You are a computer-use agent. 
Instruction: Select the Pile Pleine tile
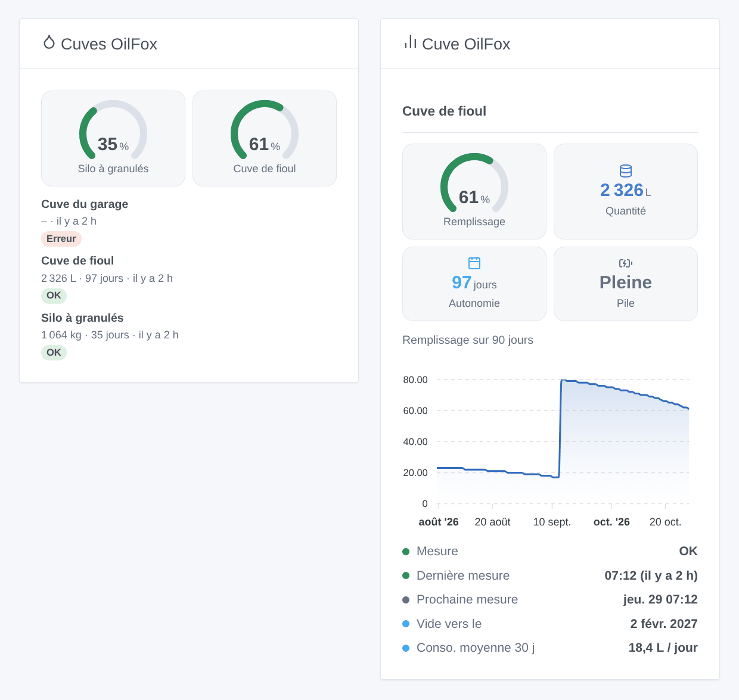[x=626, y=284]
